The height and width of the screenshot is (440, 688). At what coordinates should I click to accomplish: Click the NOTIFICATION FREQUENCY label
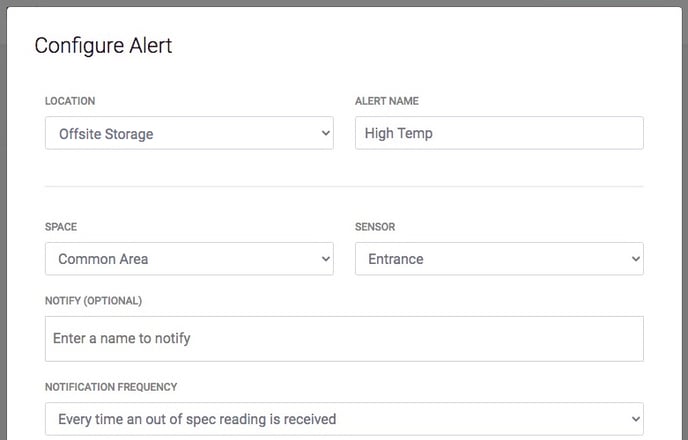pyautogui.click(x=111, y=387)
